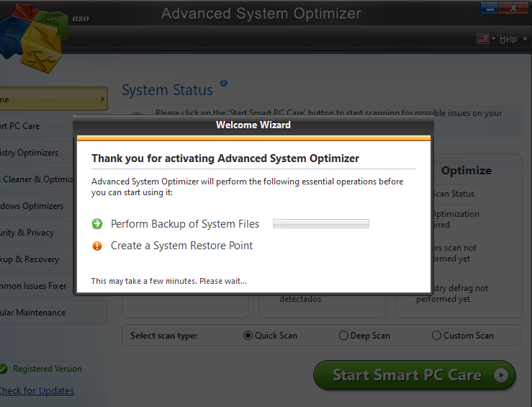Close the Advanced System Optimizer window
The width and height of the screenshot is (532, 407).
click(x=514, y=8)
